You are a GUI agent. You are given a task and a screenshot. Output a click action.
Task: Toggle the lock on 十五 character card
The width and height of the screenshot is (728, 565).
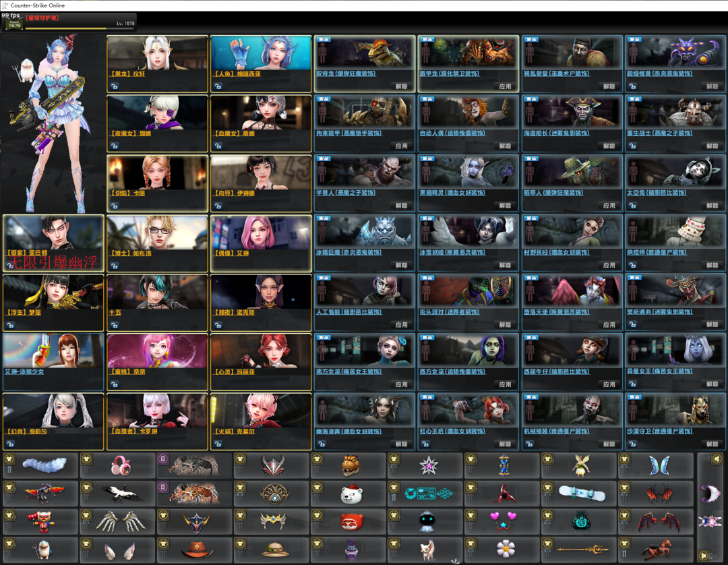pyautogui.click(x=114, y=326)
